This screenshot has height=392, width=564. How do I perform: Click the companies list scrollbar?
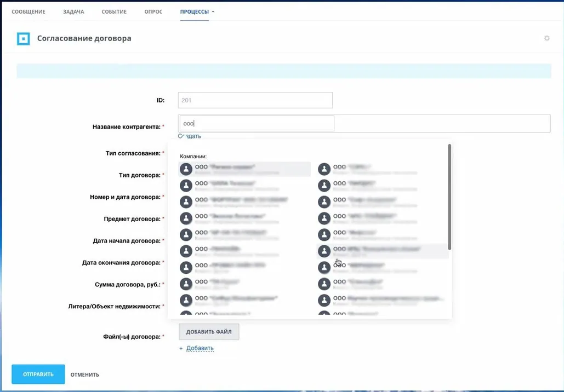point(449,197)
